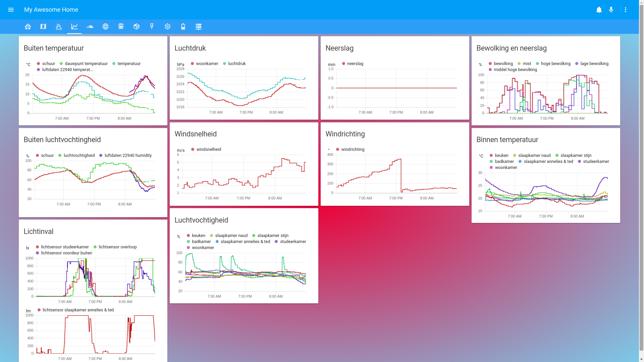
Task: Open the lightning bolt energy tab
Action: [152, 26]
